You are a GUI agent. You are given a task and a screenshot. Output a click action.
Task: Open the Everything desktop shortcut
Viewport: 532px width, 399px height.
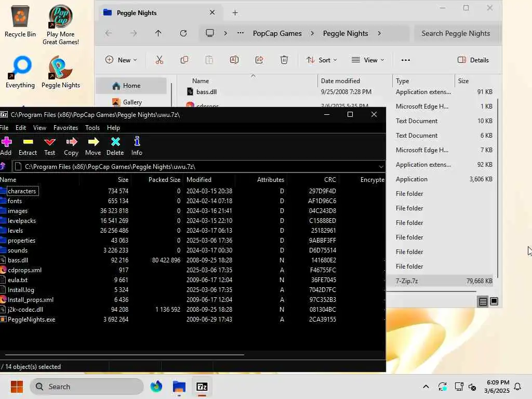click(20, 72)
